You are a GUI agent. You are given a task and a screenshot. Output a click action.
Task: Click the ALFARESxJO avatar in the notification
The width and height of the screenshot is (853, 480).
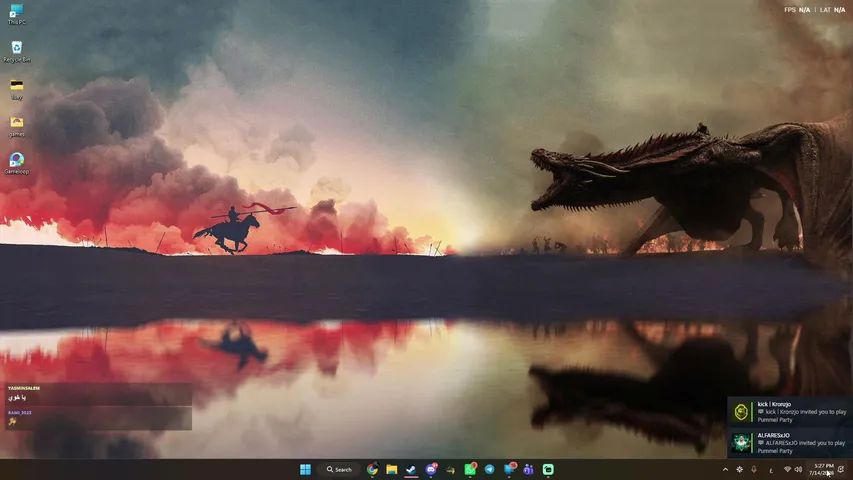tap(741, 443)
